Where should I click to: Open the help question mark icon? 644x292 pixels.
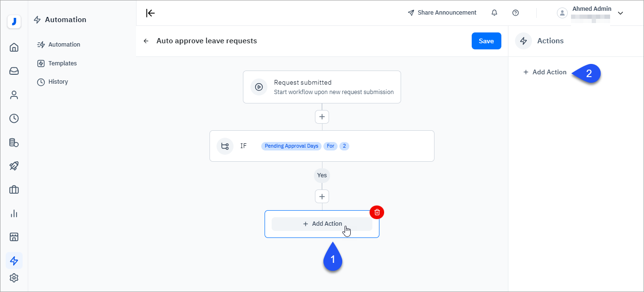click(515, 13)
